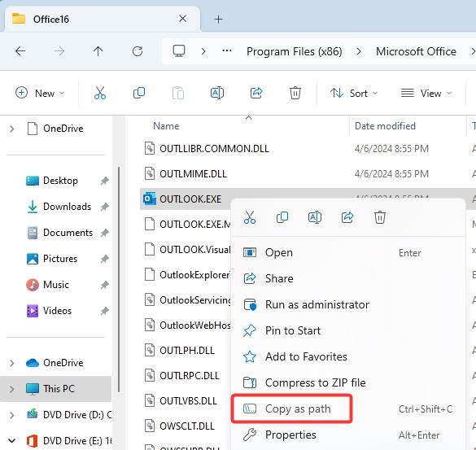Image resolution: width=476 pixels, height=450 pixels.
Task: Click the toolbar Paste icon
Action: (x=178, y=93)
